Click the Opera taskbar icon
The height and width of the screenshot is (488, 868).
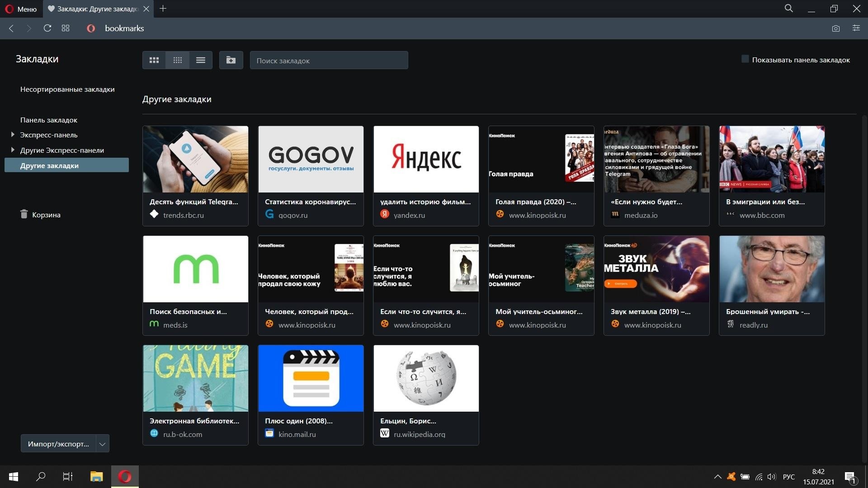click(x=125, y=476)
